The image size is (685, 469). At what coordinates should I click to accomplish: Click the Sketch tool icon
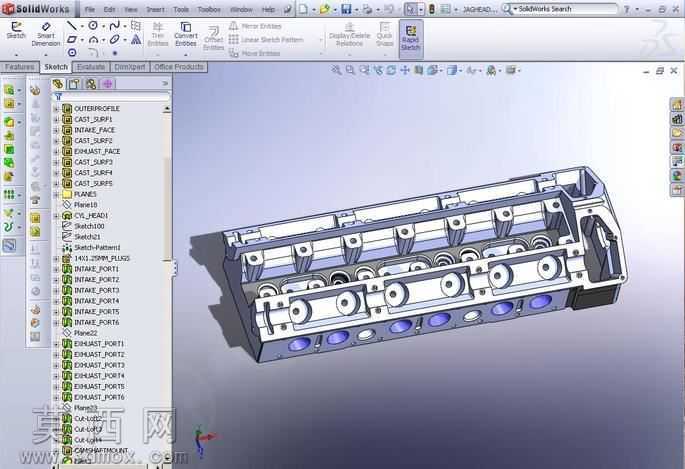click(16, 30)
